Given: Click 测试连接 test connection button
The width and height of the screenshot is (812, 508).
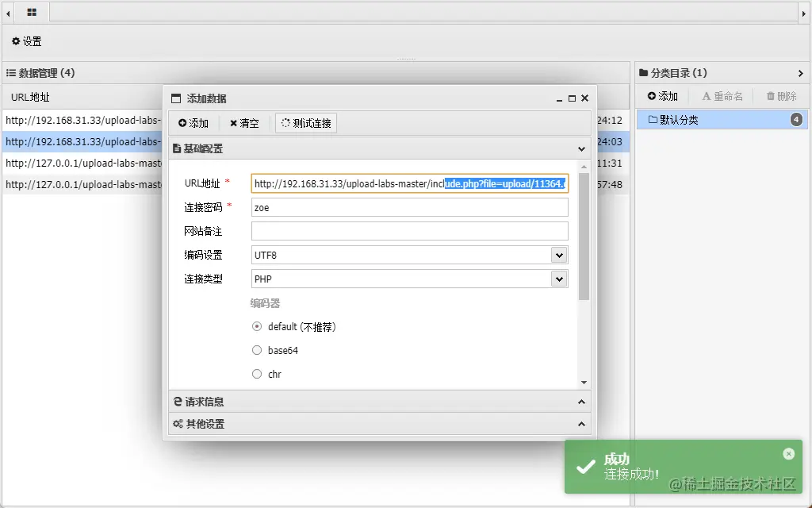Looking at the screenshot, I should (306, 123).
